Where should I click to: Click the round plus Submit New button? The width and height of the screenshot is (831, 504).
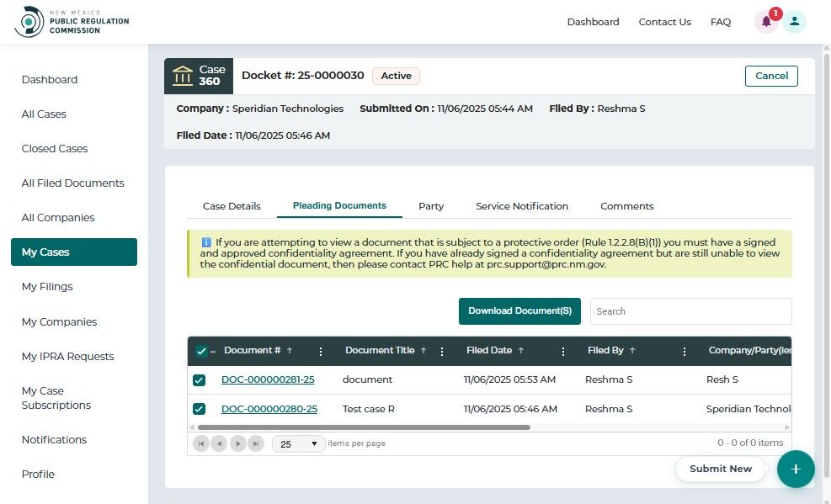pyautogui.click(x=796, y=469)
